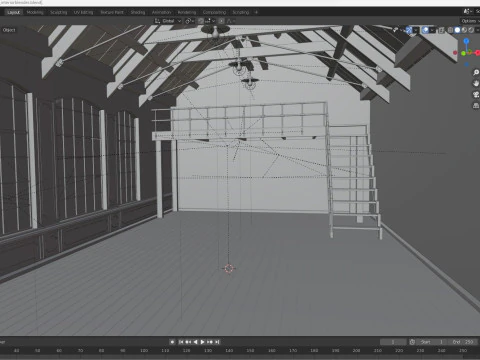Open the Sculpting workspace tab

59,12
